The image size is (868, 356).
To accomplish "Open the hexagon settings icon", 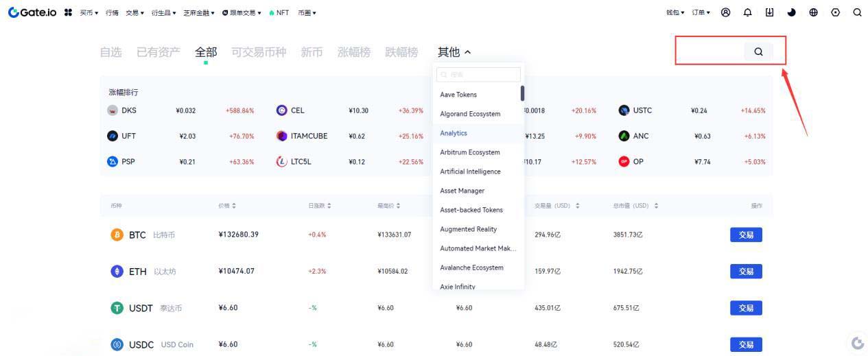I will [x=835, y=12].
